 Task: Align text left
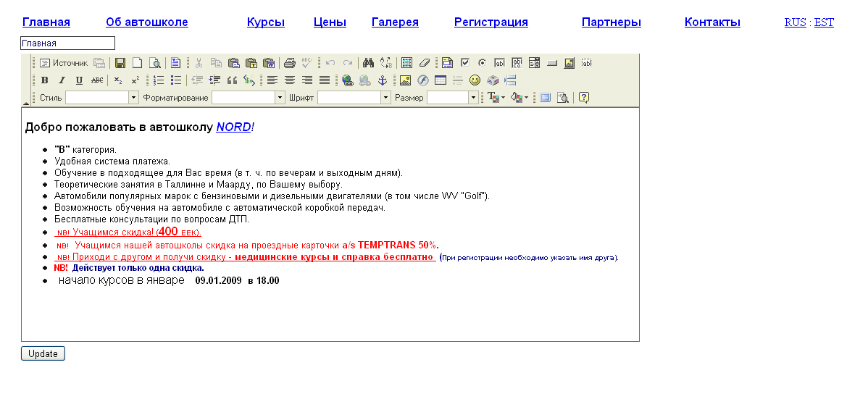click(x=272, y=80)
